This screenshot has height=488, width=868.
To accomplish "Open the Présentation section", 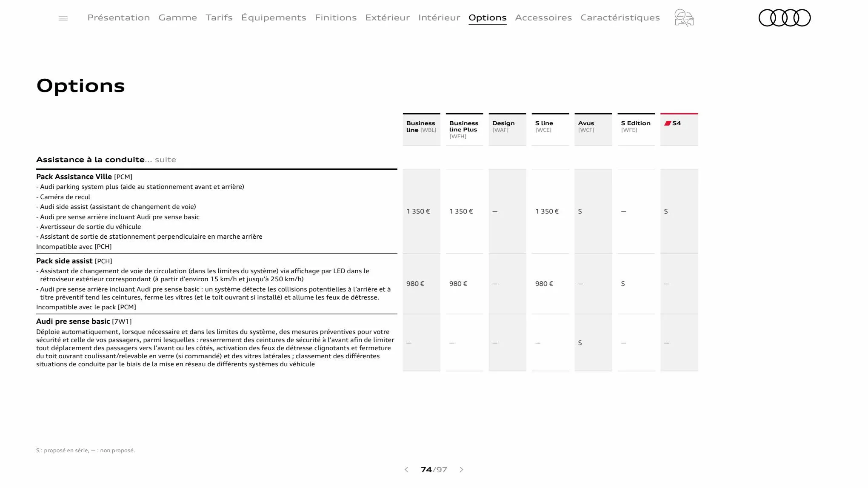I will 119,17.
